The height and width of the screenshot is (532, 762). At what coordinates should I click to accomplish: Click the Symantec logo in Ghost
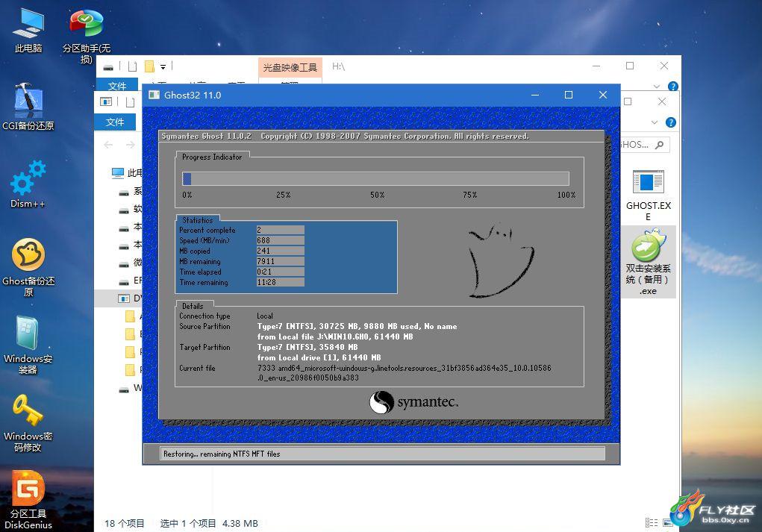[x=413, y=402]
